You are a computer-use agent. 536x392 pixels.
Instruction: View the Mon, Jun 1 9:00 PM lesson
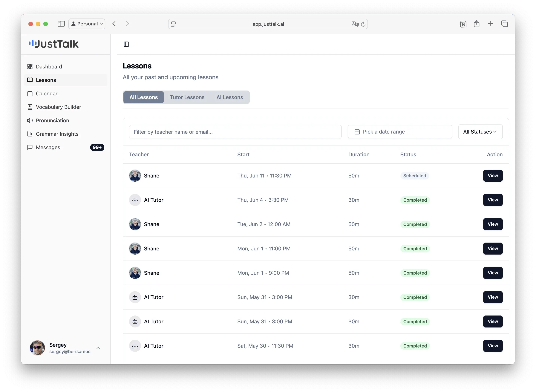tap(493, 273)
